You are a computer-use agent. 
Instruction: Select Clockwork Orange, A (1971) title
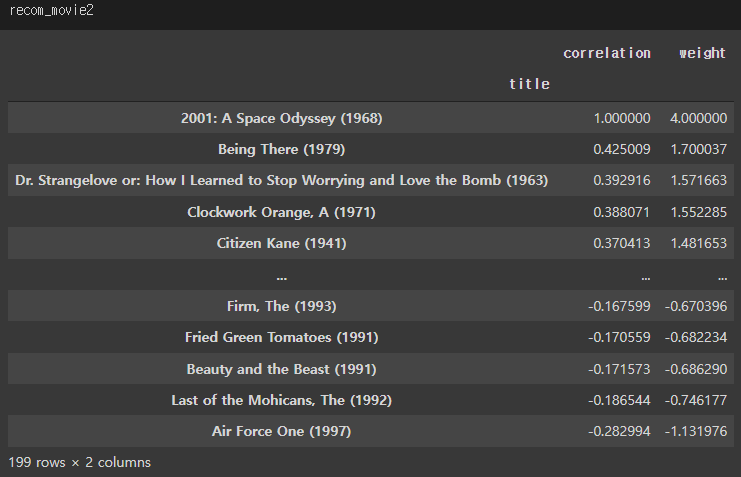coord(282,212)
